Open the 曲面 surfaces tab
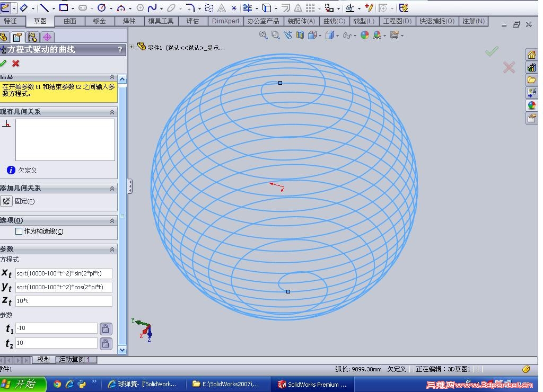Image resolution: width=543 pixels, height=392 pixels. pos(70,21)
